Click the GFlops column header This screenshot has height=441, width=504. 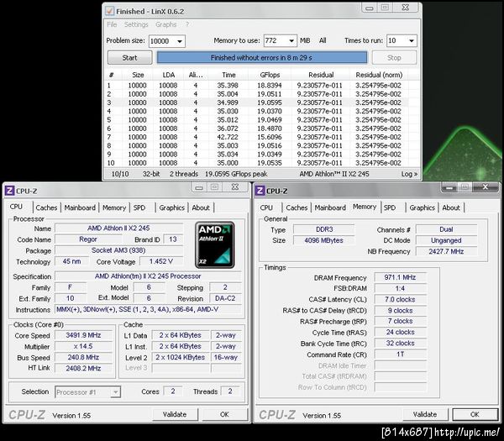point(270,75)
